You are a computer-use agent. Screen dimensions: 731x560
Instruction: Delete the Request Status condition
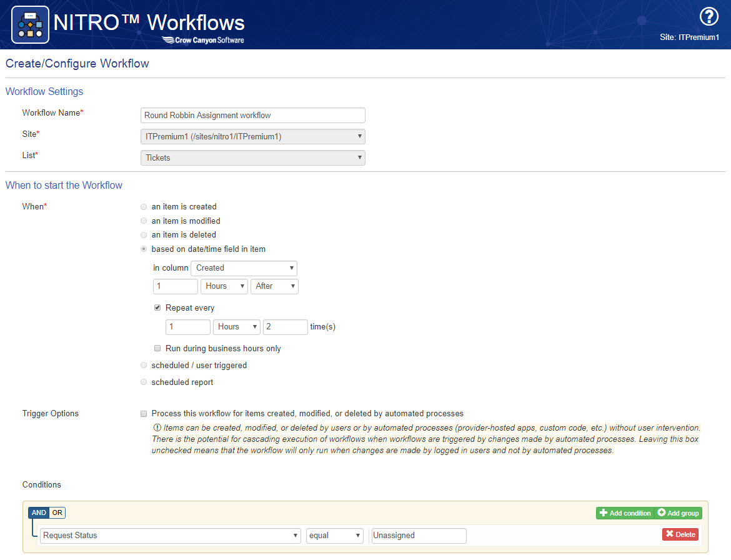pyautogui.click(x=680, y=534)
